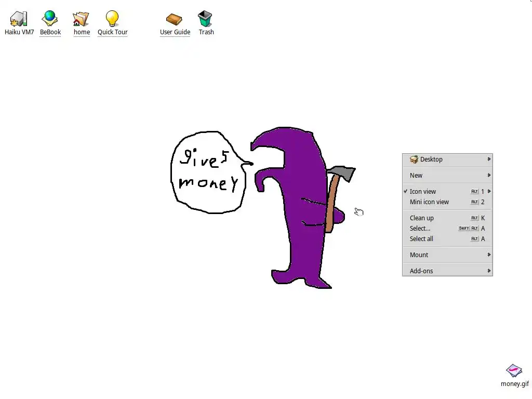This screenshot has width=532, height=399.
Task: Click the money.gif file name label
Action: [x=515, y=384]
